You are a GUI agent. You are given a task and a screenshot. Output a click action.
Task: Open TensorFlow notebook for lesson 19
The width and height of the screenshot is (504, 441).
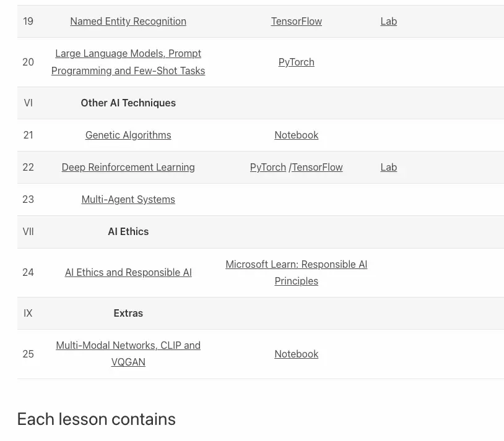(x=297, y=21)
